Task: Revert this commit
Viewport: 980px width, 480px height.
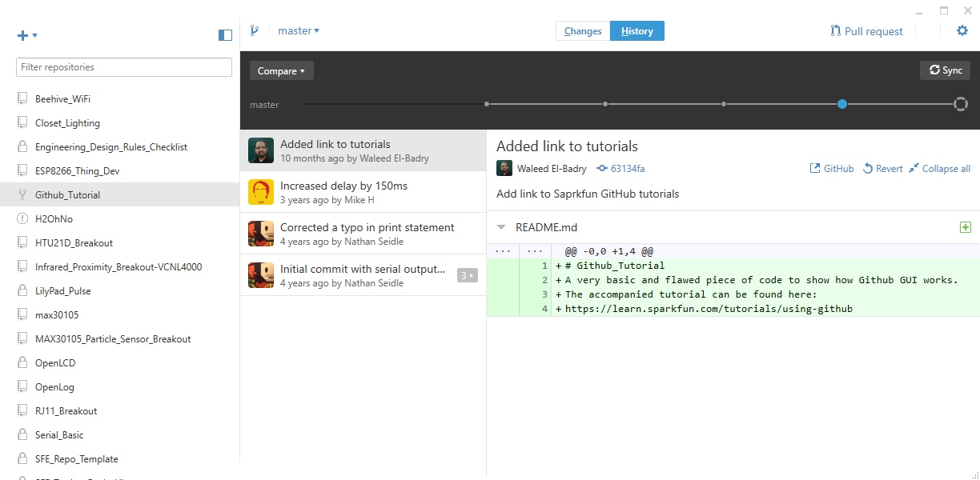Action: click(882, 169)
